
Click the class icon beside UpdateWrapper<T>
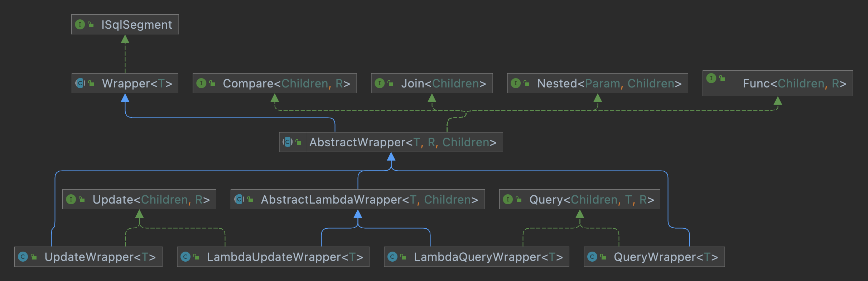point(23,257)
